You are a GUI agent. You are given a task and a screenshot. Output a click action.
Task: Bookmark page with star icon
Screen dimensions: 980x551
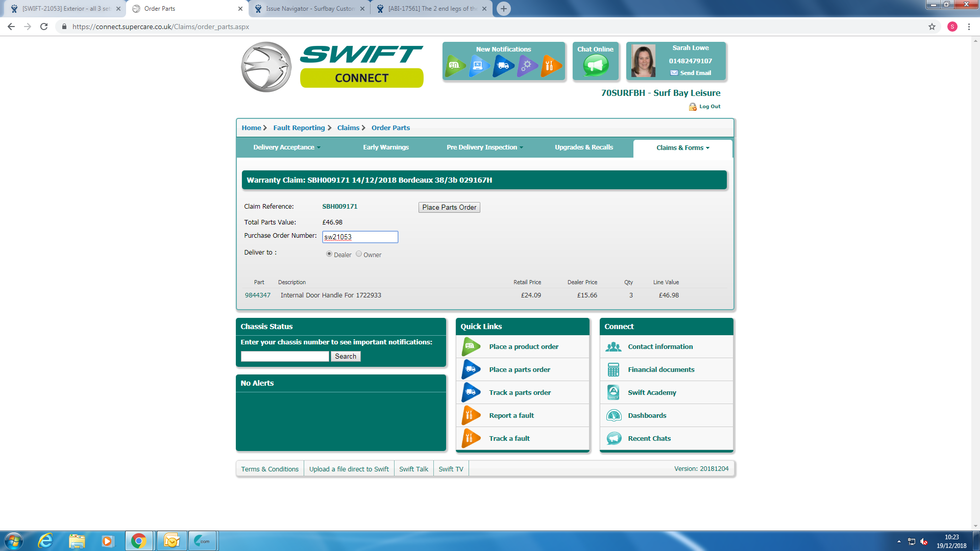tap(932, 27)
